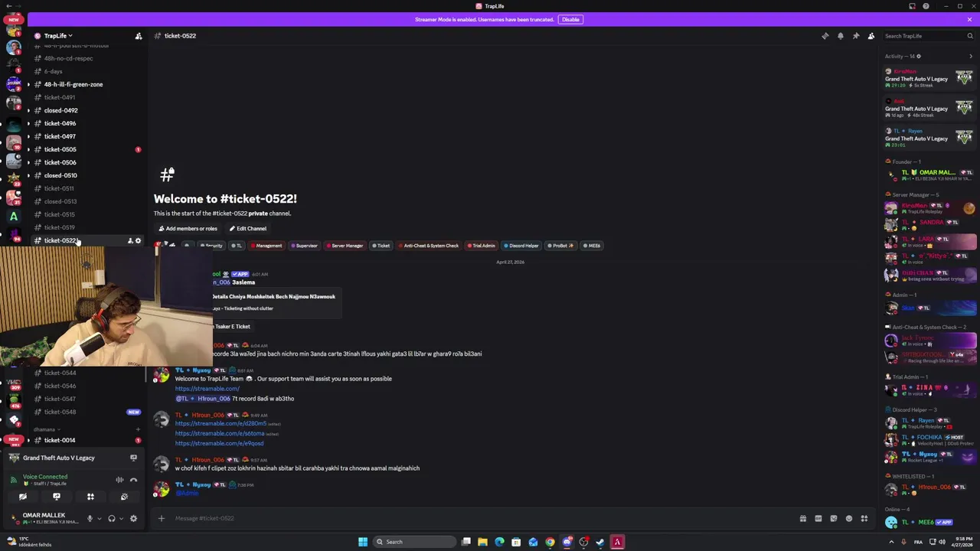Open invite people icon beside TrapLife
The height and width of the screenshot is (551, 980).
[138, 36]
